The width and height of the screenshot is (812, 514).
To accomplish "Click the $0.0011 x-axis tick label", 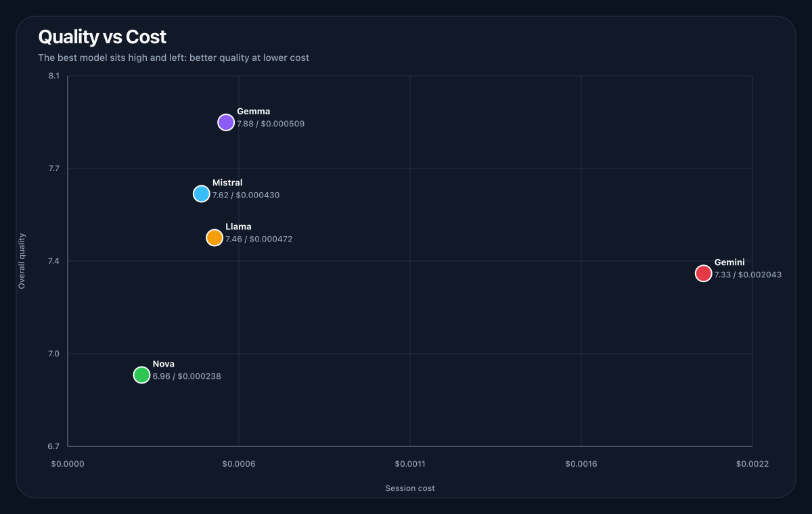I will tap(410, 464).
